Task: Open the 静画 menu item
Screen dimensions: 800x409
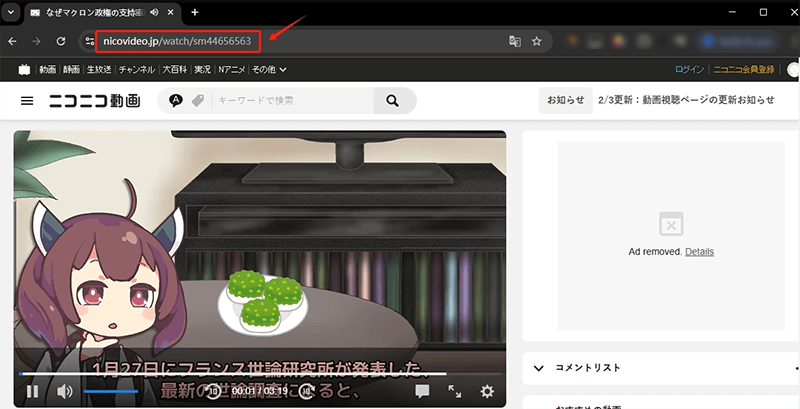Action: click(x=71, y=69)
